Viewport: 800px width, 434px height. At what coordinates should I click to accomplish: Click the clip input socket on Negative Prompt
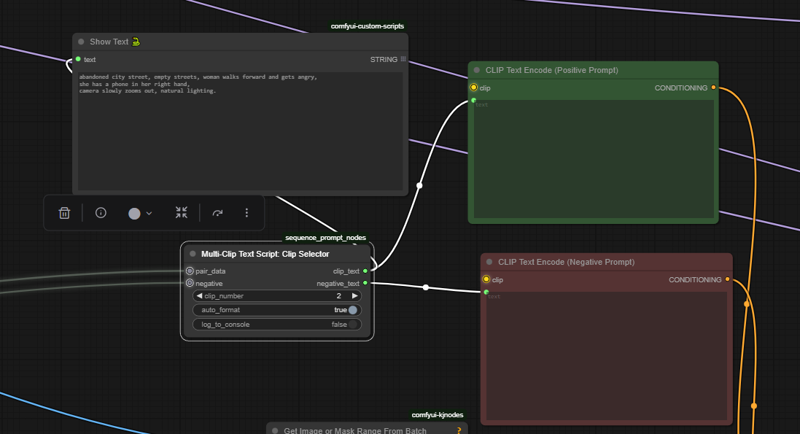pyautogui.click(x=486, y=279)
